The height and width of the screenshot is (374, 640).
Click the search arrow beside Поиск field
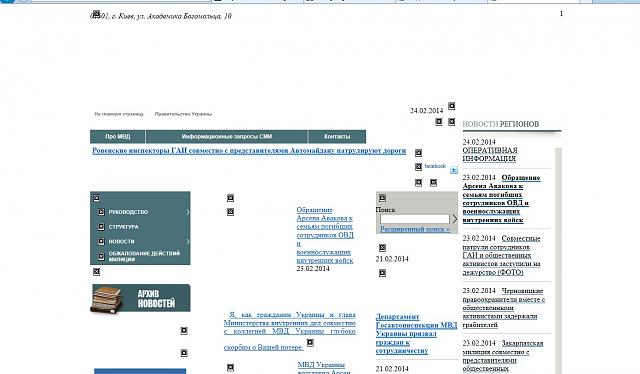pos(455,219)
